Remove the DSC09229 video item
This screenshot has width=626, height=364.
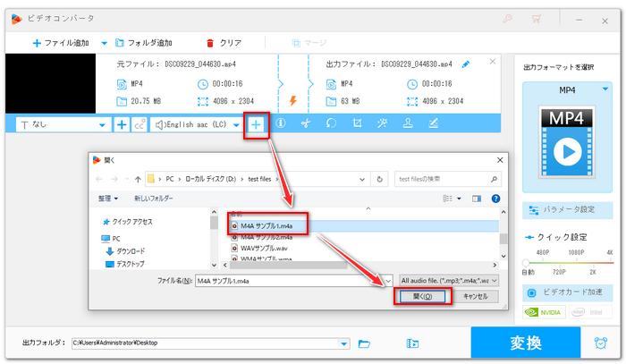click(x=493, y=62)
